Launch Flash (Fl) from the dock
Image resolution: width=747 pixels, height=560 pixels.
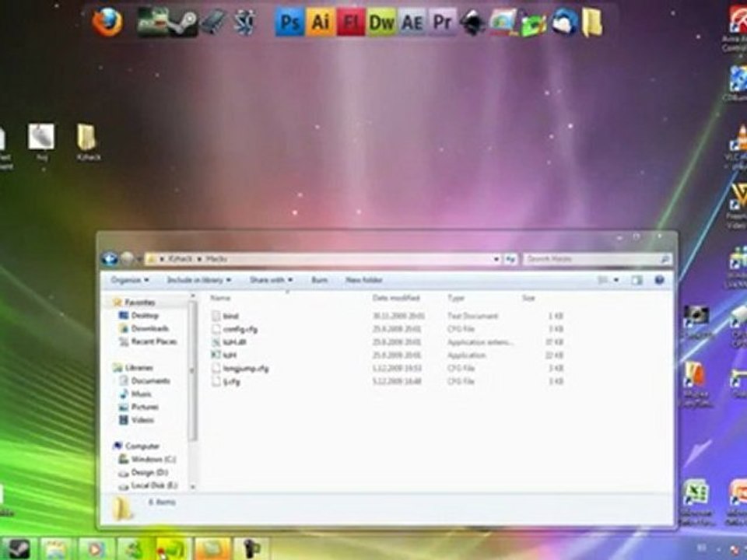(351, 23)
